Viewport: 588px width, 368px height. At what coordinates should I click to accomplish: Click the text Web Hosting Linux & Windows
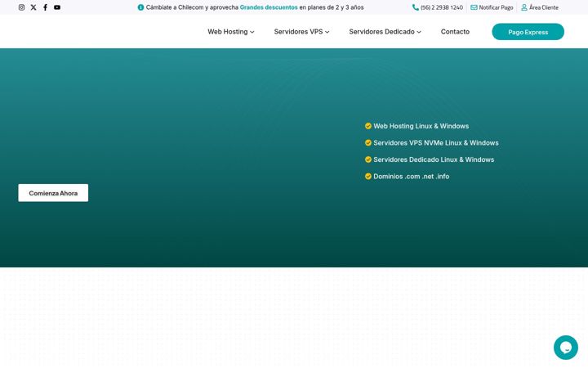pyautogui.click(x=421, y=126)
